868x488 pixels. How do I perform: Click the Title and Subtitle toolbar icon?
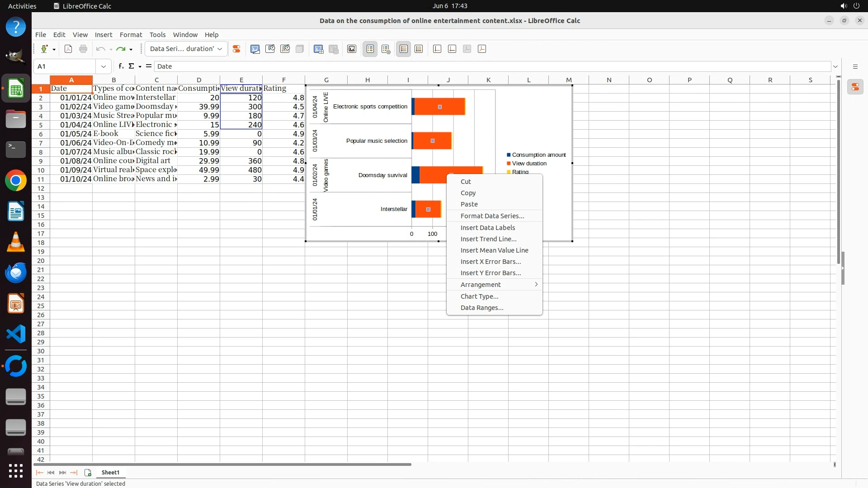(352, 49)
